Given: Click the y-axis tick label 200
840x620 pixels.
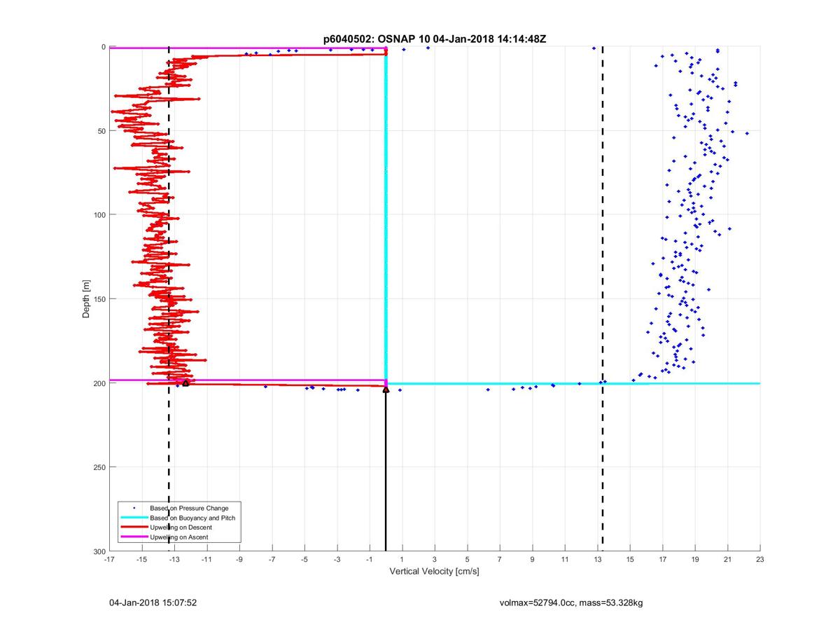Looking at the screenshot, I should tap(99, 383).
